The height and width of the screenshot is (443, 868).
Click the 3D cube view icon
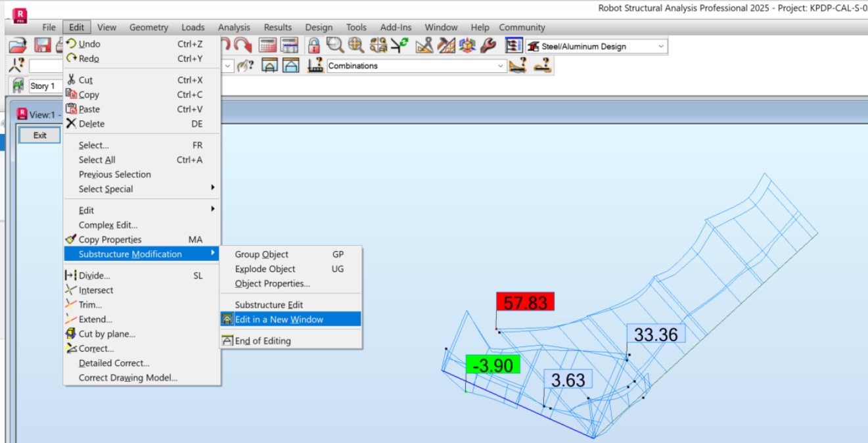point(466,45)
